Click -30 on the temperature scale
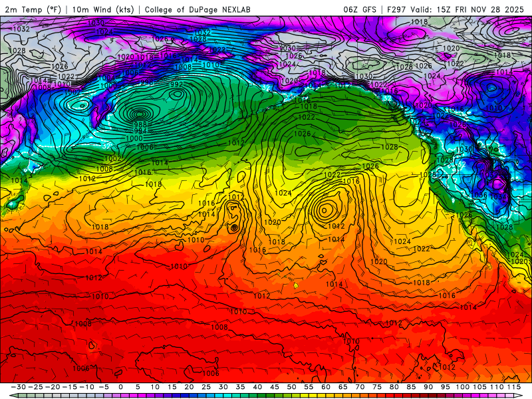The width and height of the screenshot is (532, 399). (19, 387)
